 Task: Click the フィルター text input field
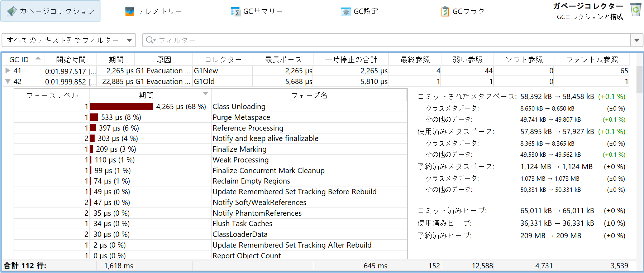(x=386, y=40)
